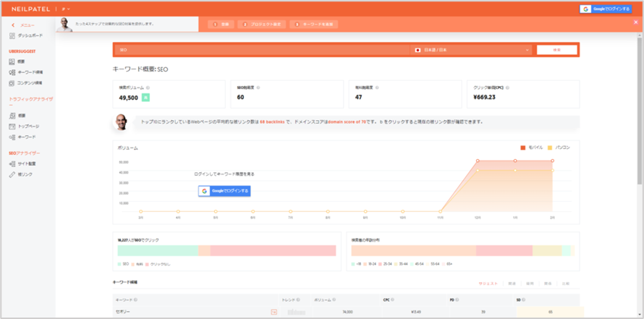Click the ¥669.23 CPC value
The width and height of the screenshot is (644, 319).
coord(484,98)
